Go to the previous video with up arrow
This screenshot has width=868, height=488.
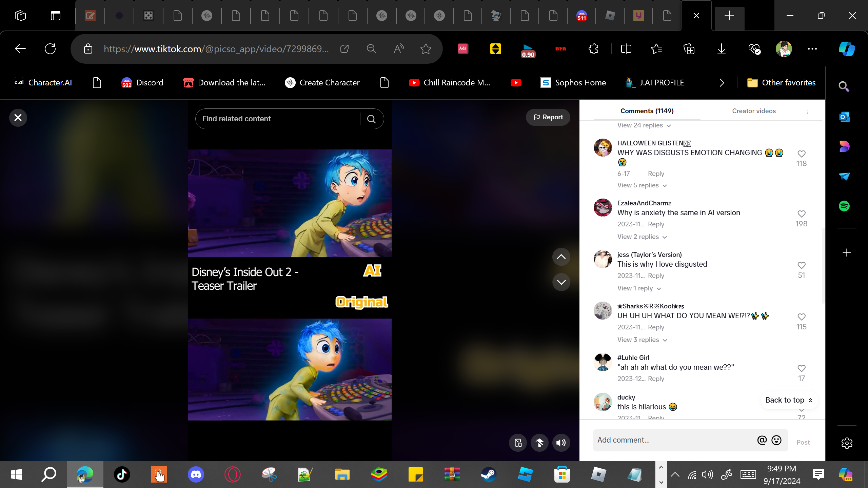tap(561, 257)
